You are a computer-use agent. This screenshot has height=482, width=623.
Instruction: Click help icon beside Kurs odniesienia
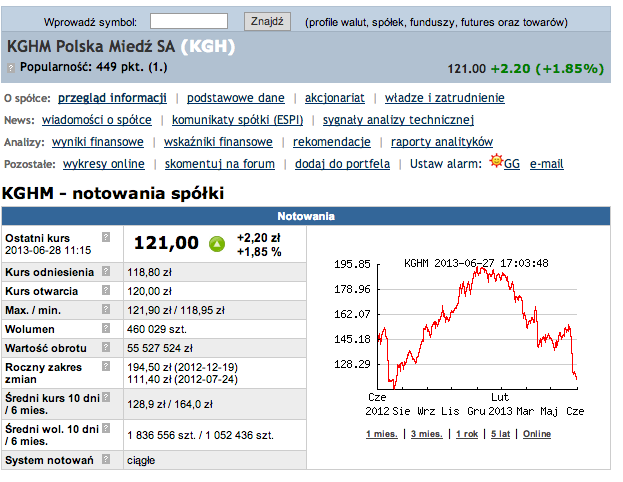coord(105,271)
